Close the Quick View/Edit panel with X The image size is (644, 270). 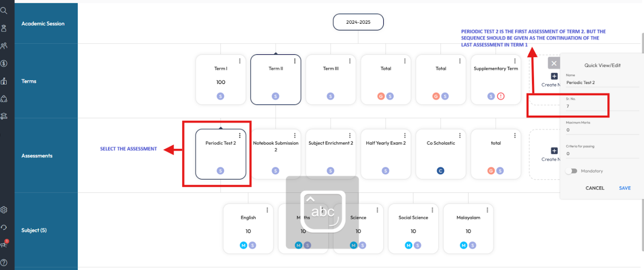tap(554, 63)
